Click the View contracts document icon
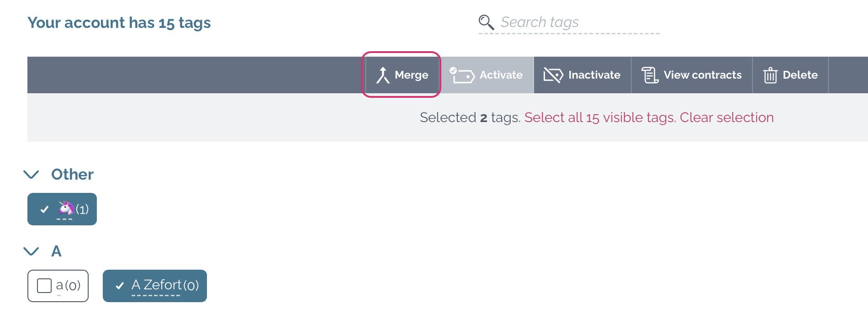This screenshot has height=309, width=868. click(650, 75)
